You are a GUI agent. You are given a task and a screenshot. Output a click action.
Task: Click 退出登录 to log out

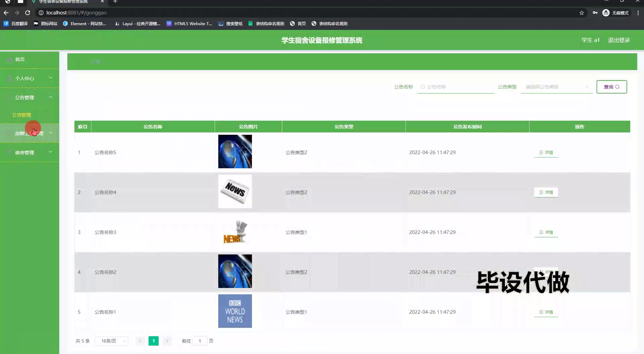619,40
